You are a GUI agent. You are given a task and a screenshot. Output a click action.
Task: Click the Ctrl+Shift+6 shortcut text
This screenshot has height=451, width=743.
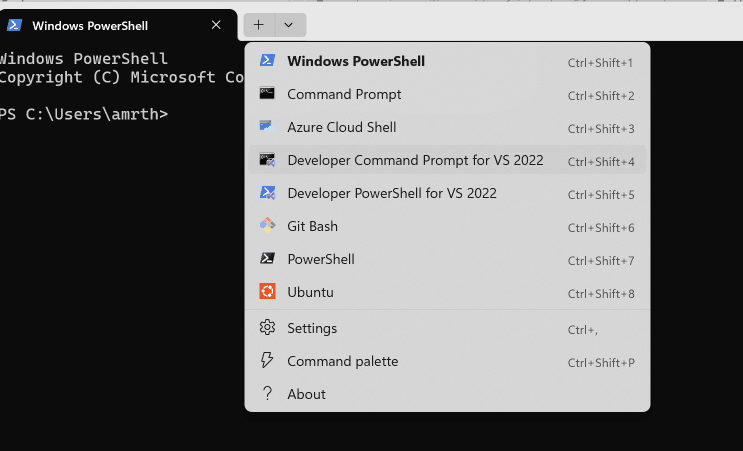tap(601, 228)
